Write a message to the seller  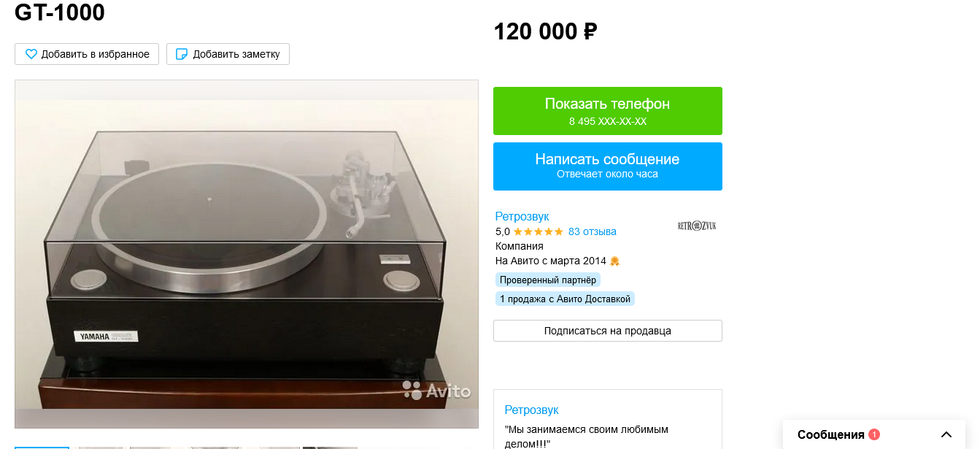coord(608,166)
